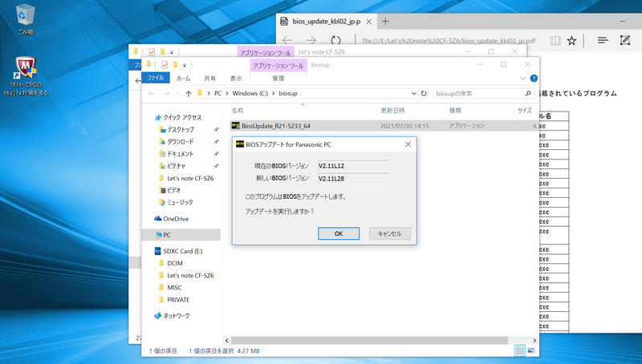Click properties checkmark in quick access toolbar
The image size is (642, 364).
pyautogui.click(x=165, y=65)
